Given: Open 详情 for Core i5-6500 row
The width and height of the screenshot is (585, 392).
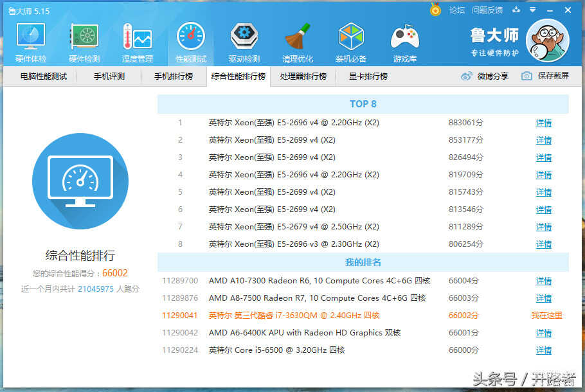Looking at the screenshot, I should coord(544,351).
